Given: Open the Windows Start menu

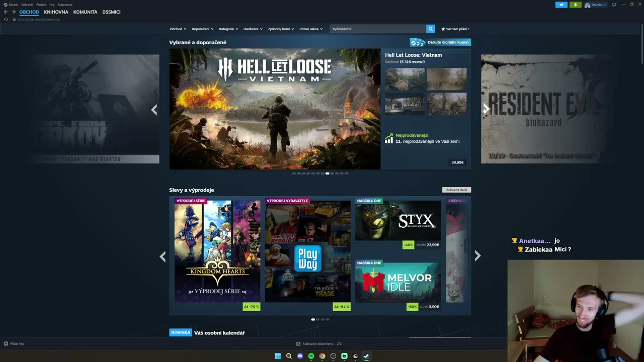Looking at the screenshot, I should (278, 356).
